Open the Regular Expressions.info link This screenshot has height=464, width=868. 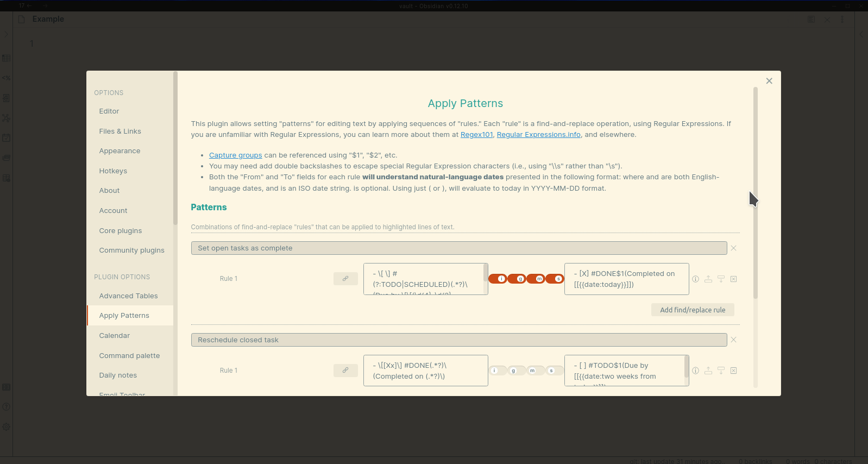pos(538,135)
